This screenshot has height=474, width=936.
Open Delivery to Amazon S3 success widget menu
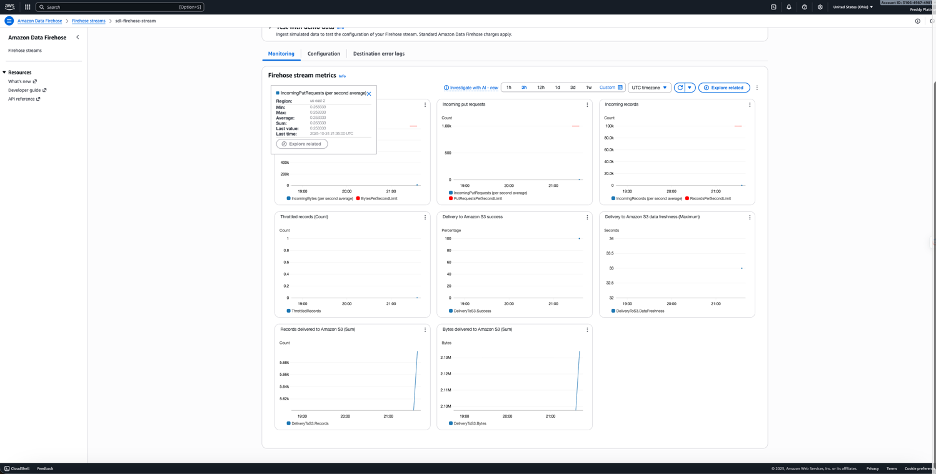click(x=587, y=217)
